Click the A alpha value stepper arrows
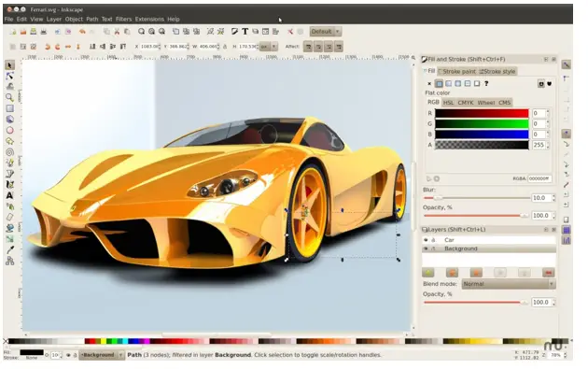The width and height of the screenshot is (588, 369). click(548, 145)
